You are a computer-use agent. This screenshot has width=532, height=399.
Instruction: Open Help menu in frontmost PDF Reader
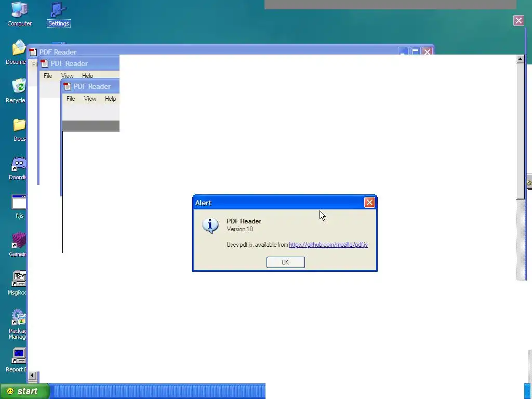click(x=110, y=99)
